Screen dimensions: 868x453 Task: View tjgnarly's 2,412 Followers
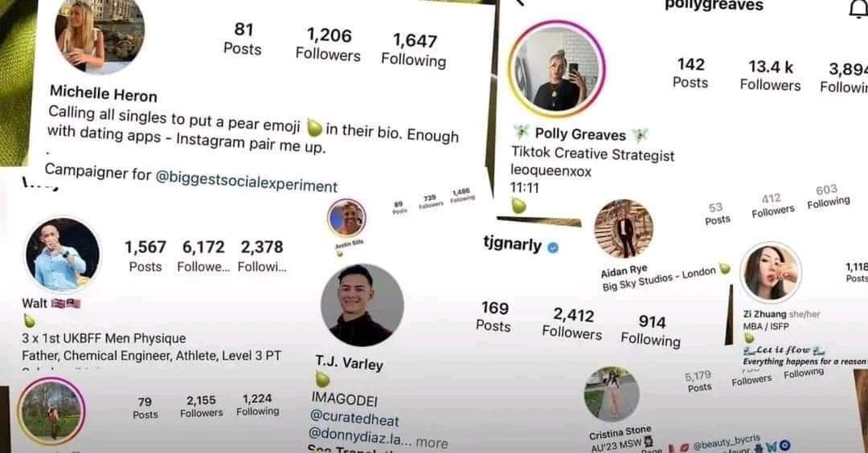click(572, 324)
